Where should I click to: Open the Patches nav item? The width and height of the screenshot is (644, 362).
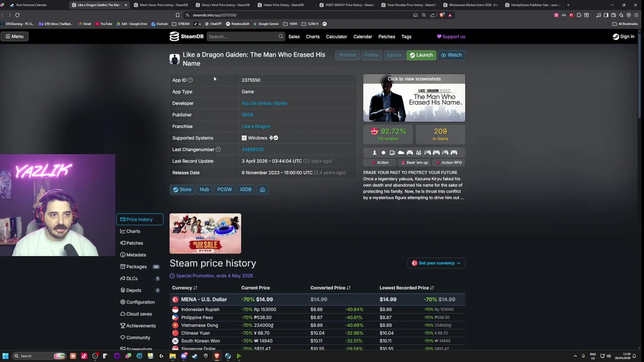tap(386, 37)
